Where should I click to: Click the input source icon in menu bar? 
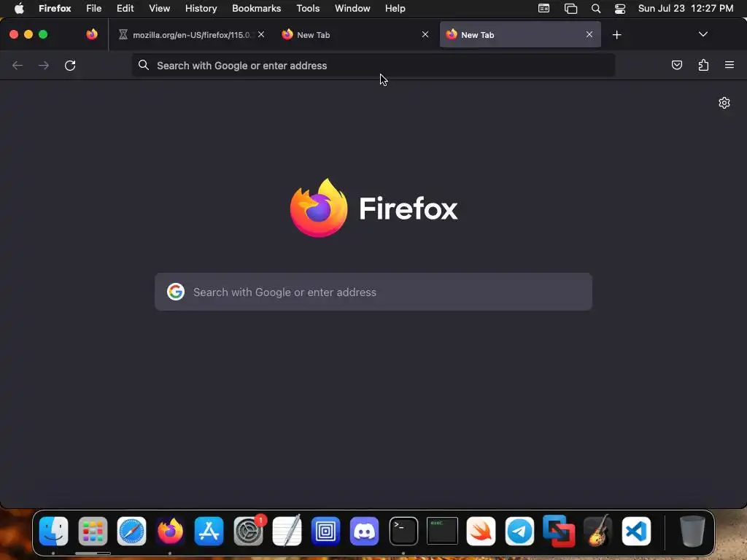(x=543, y=8)
